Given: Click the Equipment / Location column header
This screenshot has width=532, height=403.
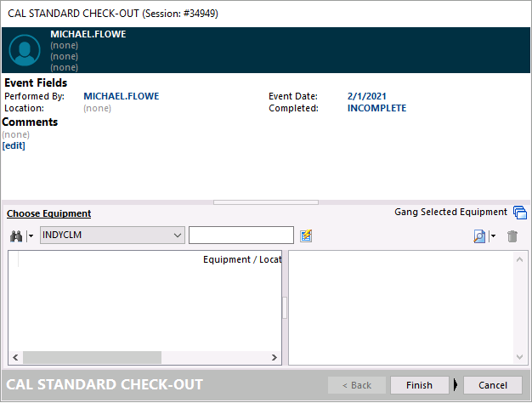Looking at the screenshot, I should [241, 259].
